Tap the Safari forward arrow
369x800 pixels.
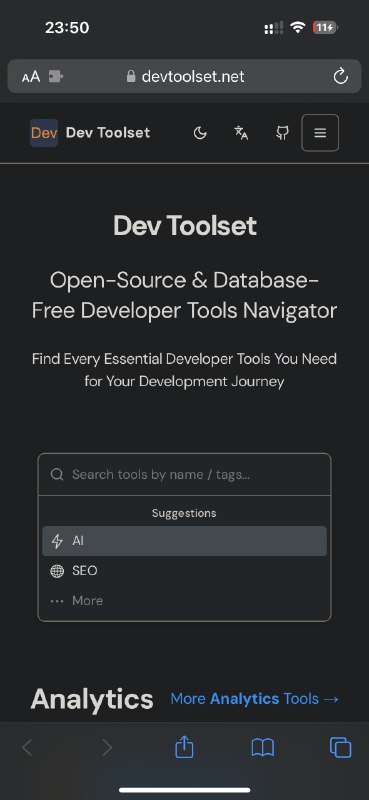point(107,748)
